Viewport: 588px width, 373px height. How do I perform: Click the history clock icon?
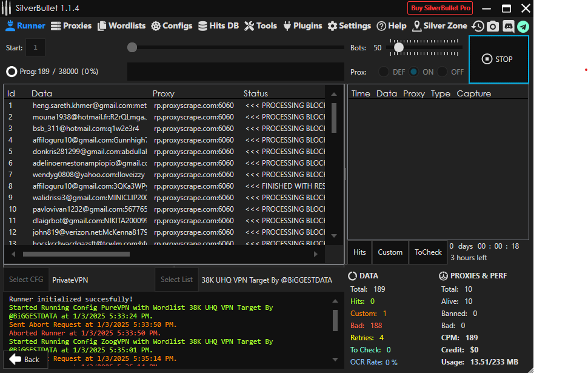478,27
